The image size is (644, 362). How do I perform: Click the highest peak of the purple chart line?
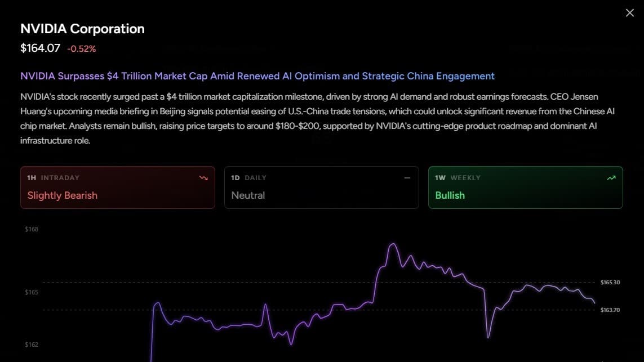(x=393, y=244)
